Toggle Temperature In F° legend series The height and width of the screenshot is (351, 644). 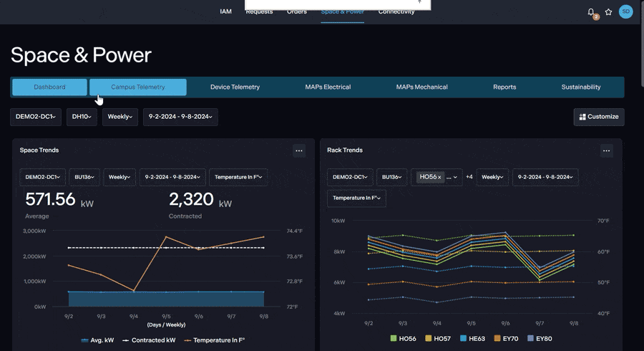pos(215,340)
